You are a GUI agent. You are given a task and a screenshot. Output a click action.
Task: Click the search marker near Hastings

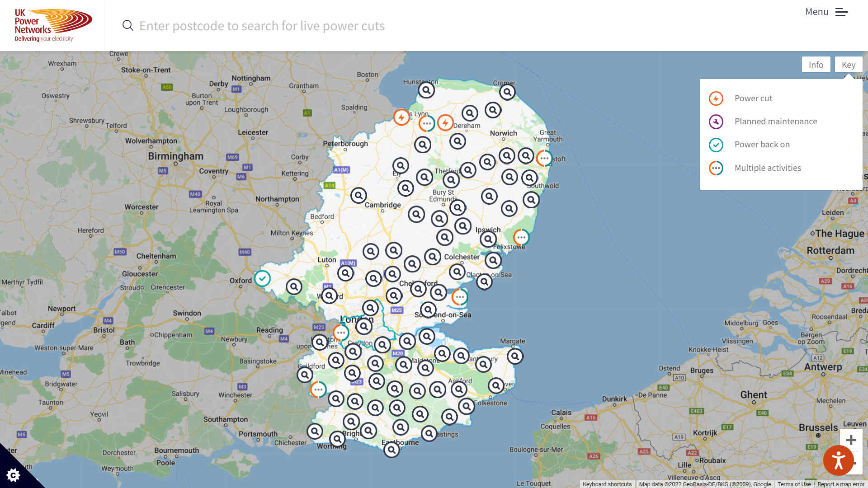tap(429, 434)
